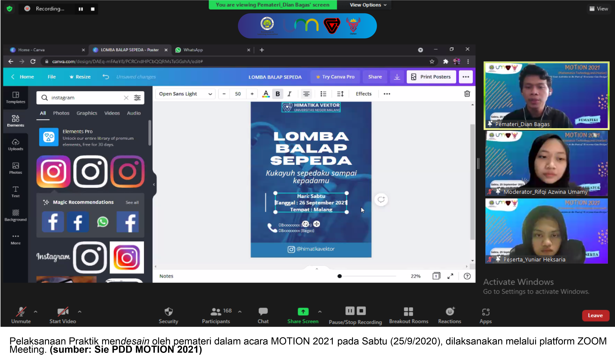Click the text color icon

click(266, 94)
